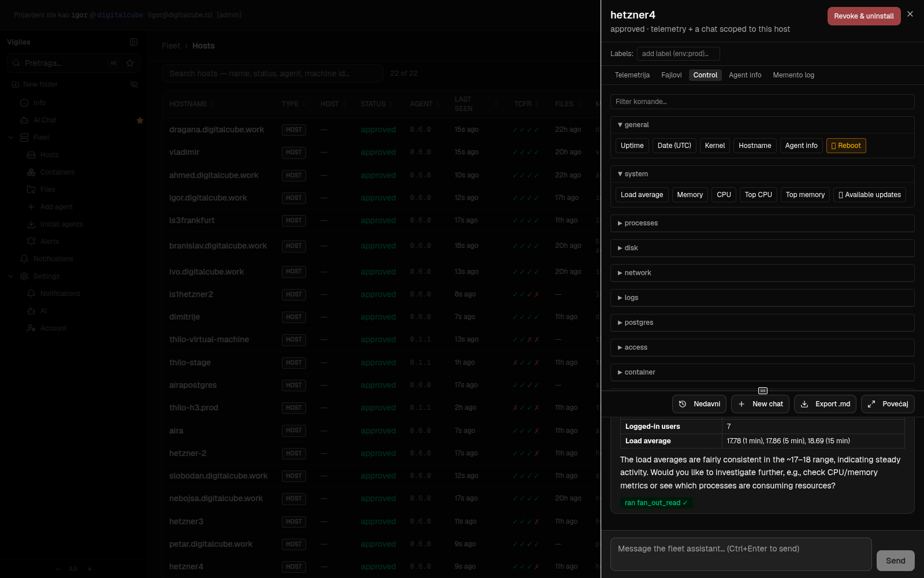Expand the network command group
Image resolution: width=924 pixels, height=578 pixels.
tap(762, 273)
